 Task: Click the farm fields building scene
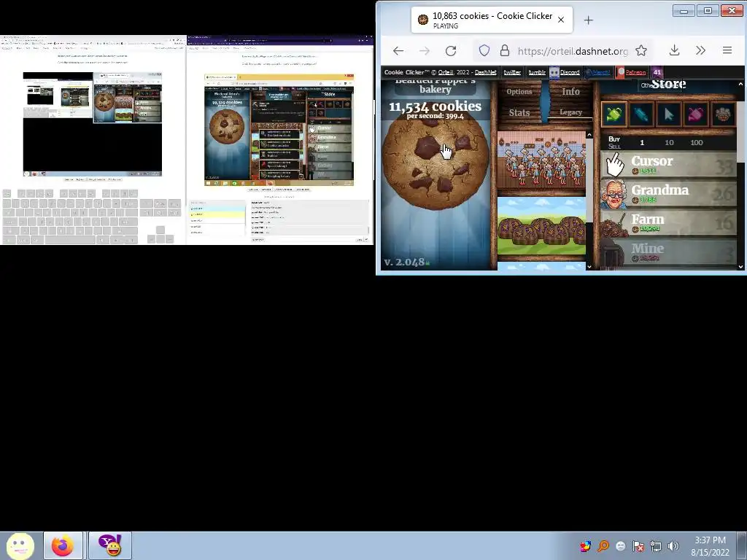tap(541, 226)
